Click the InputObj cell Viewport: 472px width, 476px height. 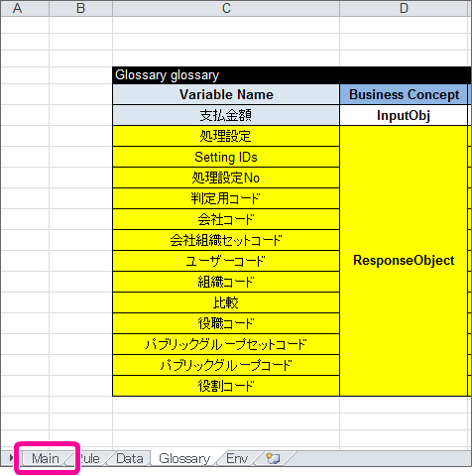click(x=404, y=115)
